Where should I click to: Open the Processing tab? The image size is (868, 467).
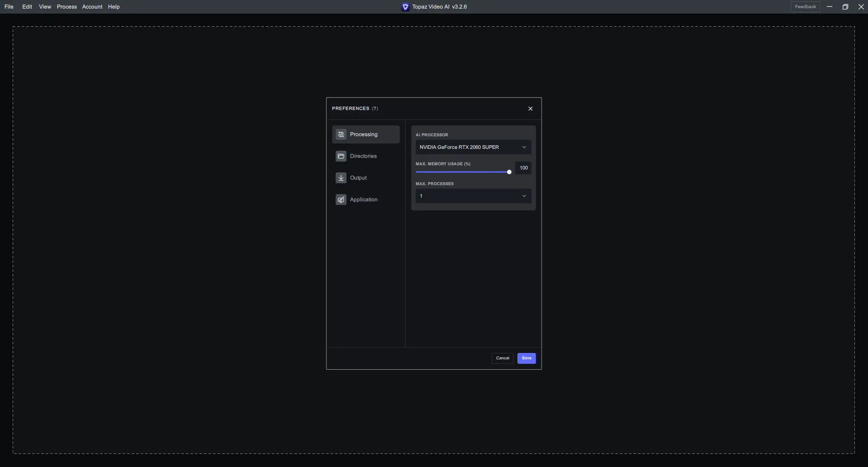[366, 134]
